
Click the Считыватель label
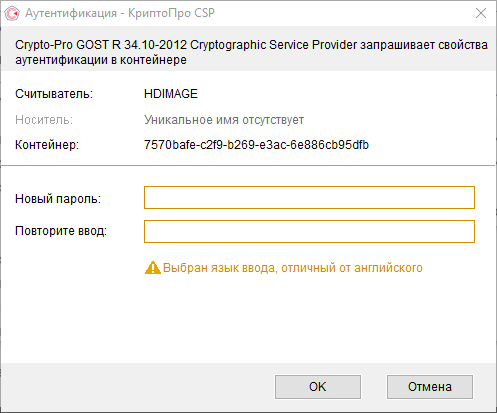54,94
